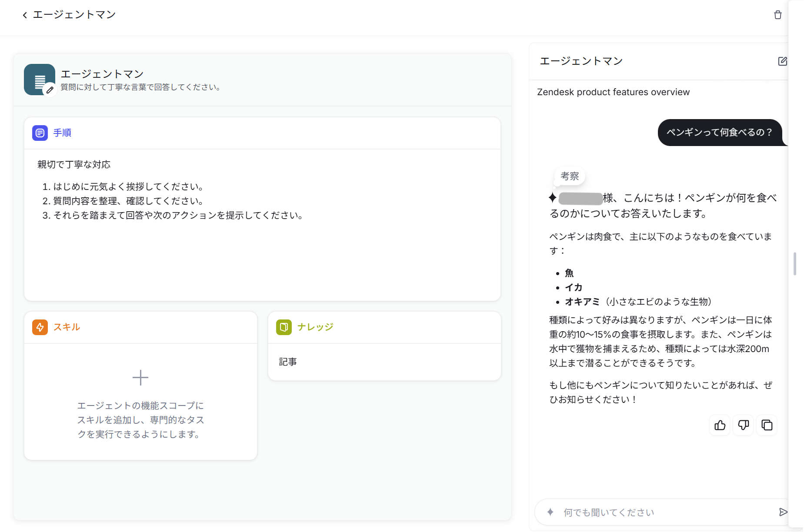804x532 pixels.
Task: Select the orange スキル lightning icon
Action: pos(40,327)
